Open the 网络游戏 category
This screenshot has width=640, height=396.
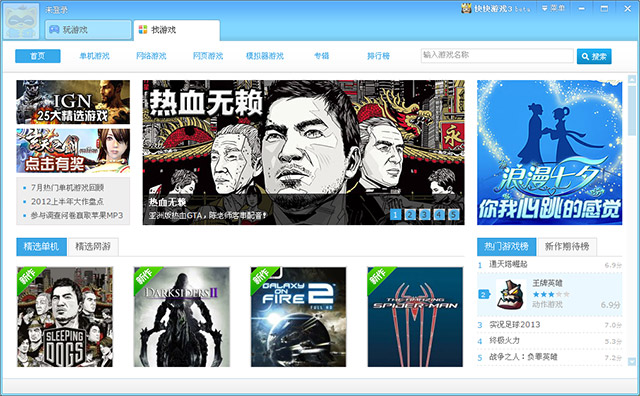[x=151, y=56]
